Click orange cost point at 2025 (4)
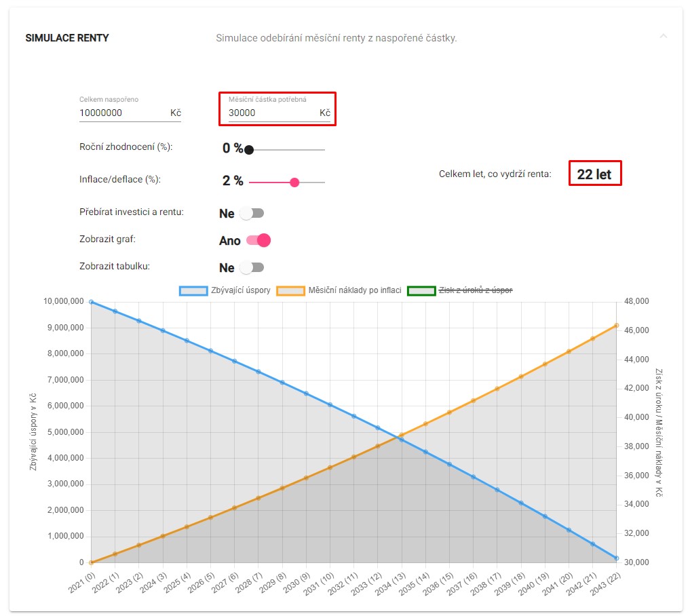Image resolution: width=690 pixels, height=616 pixels. [x=187, y=527]
